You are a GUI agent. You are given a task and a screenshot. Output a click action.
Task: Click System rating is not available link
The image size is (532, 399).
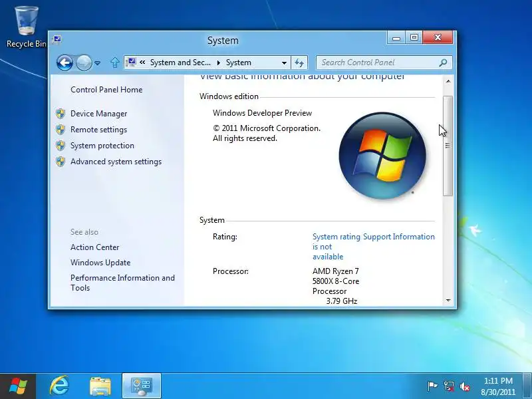pos(336,247)
